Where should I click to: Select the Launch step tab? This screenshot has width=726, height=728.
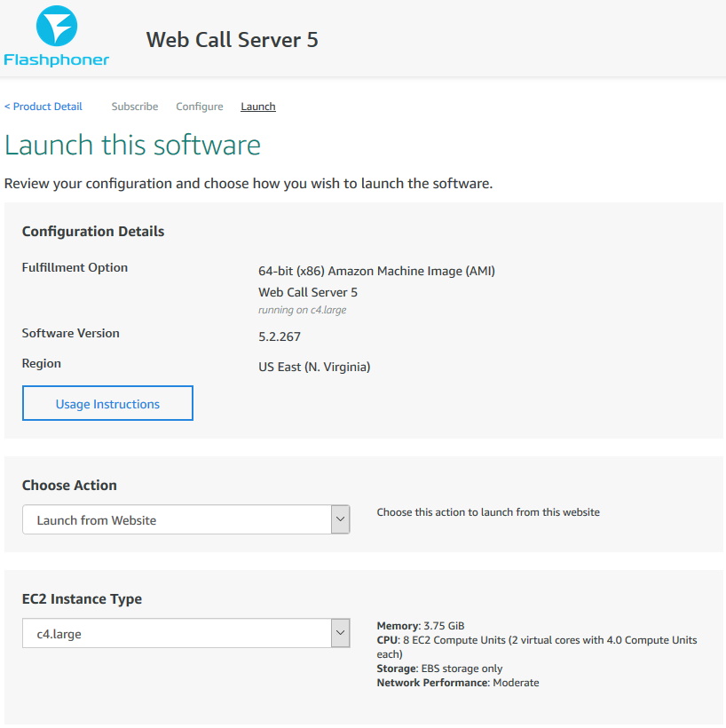pos(258,107)
